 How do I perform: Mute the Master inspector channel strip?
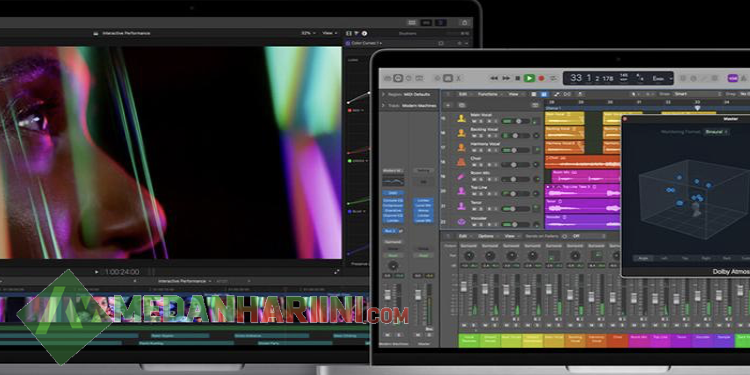pos(418,335)
